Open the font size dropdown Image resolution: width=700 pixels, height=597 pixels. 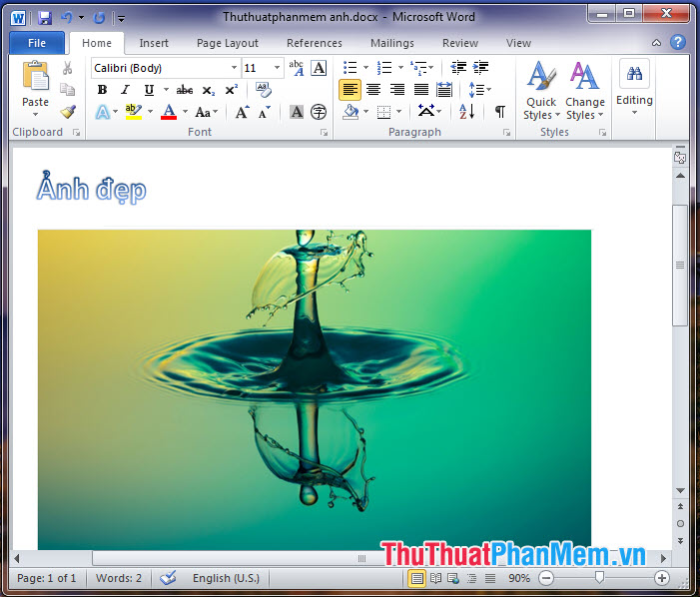point(277,68)
